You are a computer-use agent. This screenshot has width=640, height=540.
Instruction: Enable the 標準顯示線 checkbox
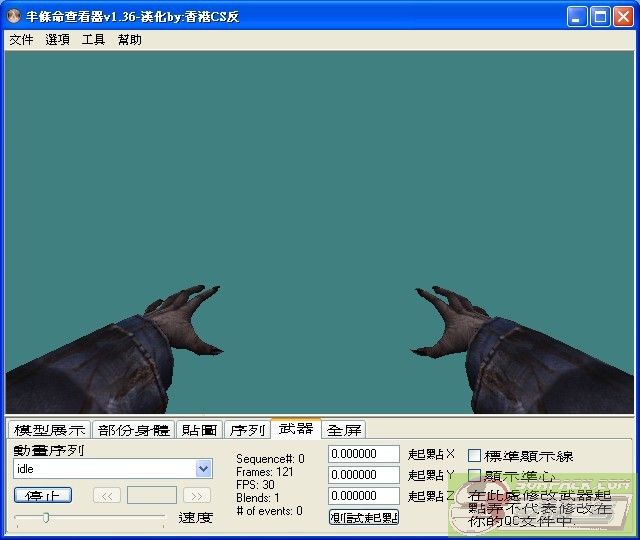point(475,456)
